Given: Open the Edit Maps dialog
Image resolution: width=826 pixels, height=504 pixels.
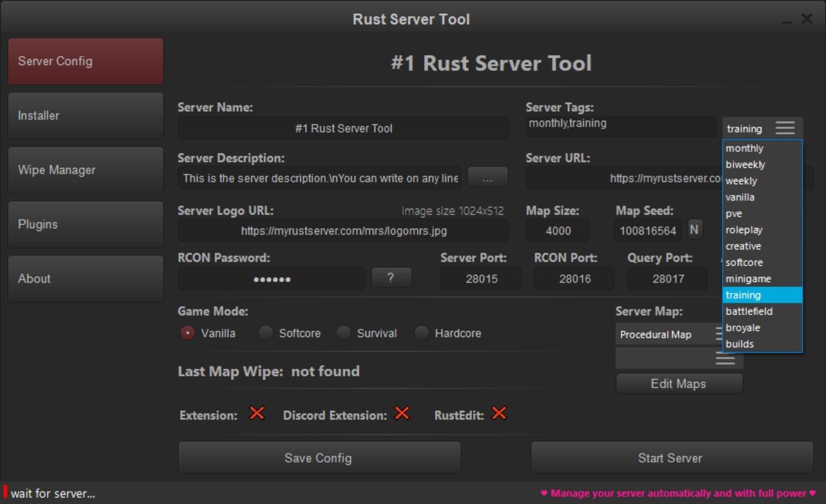Looking at the screenshot, I should click(x=678, y=383).
